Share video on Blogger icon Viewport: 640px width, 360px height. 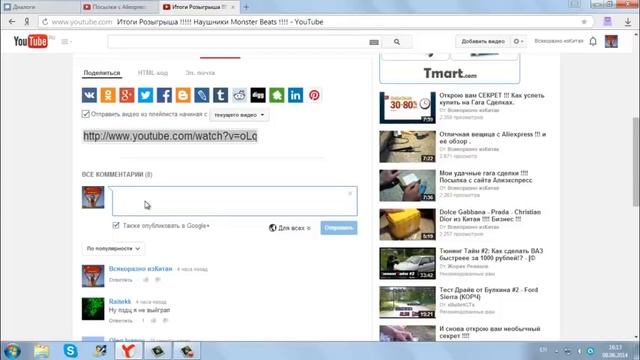(x=183, y=96)
